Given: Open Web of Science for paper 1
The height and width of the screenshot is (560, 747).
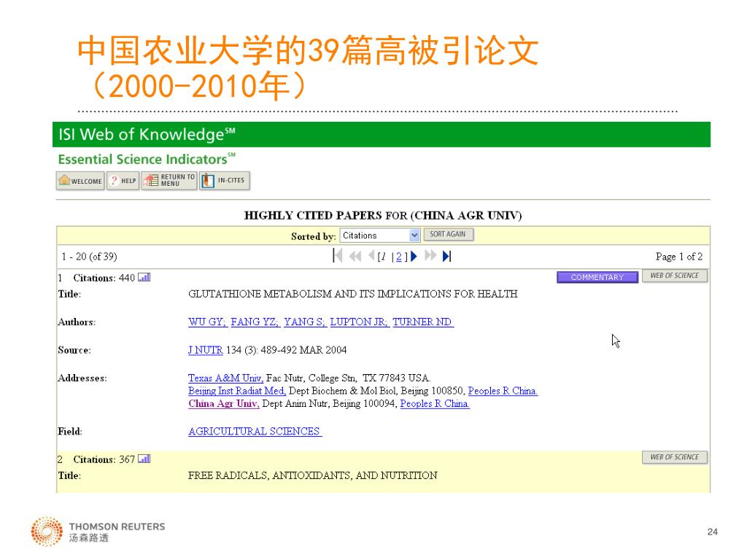Looking at the screenshot, I should pos(675,276).
